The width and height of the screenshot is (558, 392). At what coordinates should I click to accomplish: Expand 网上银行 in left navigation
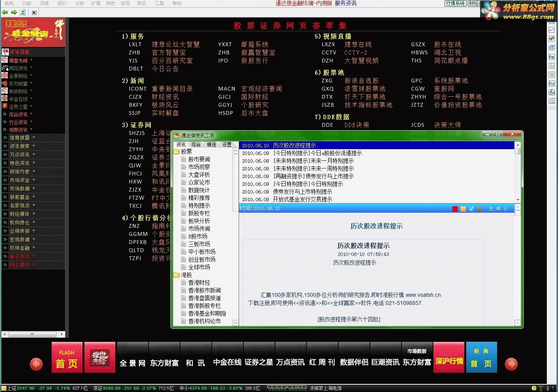(x=5, y=265)
